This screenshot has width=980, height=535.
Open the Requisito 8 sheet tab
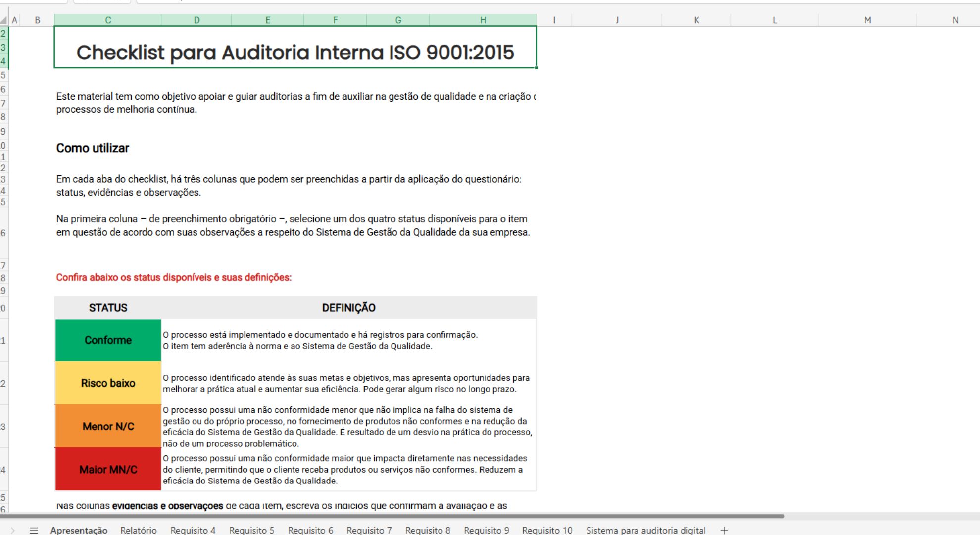coord(428,530)
